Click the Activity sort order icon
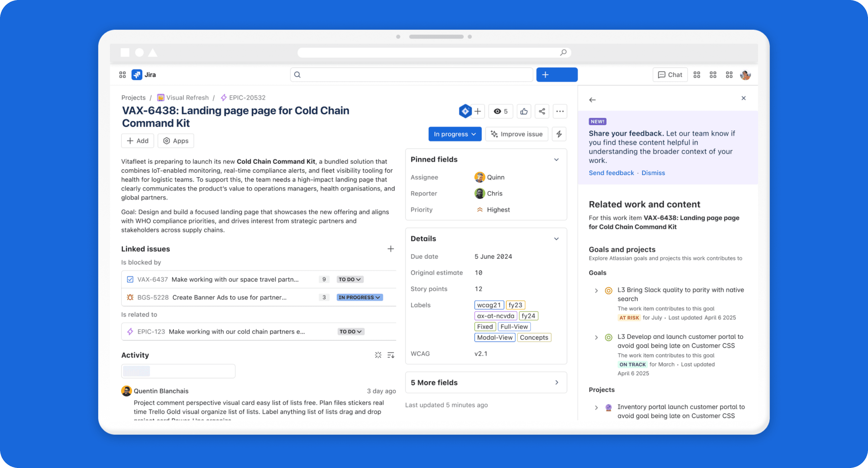This screenshot has width=868, height=468. [x=390, y=355]
